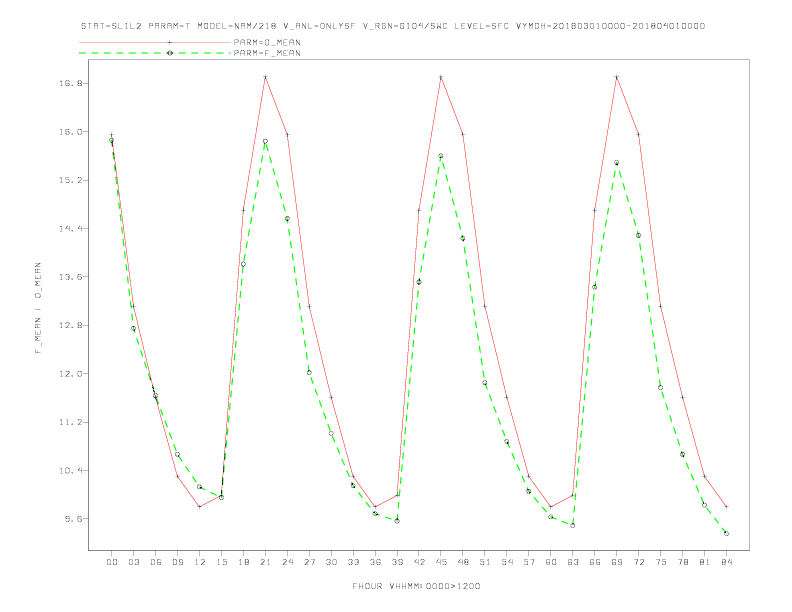The image size is (792, 612).
Task: Click the 12.8 y-axis tick label
Action: point(70,326)
